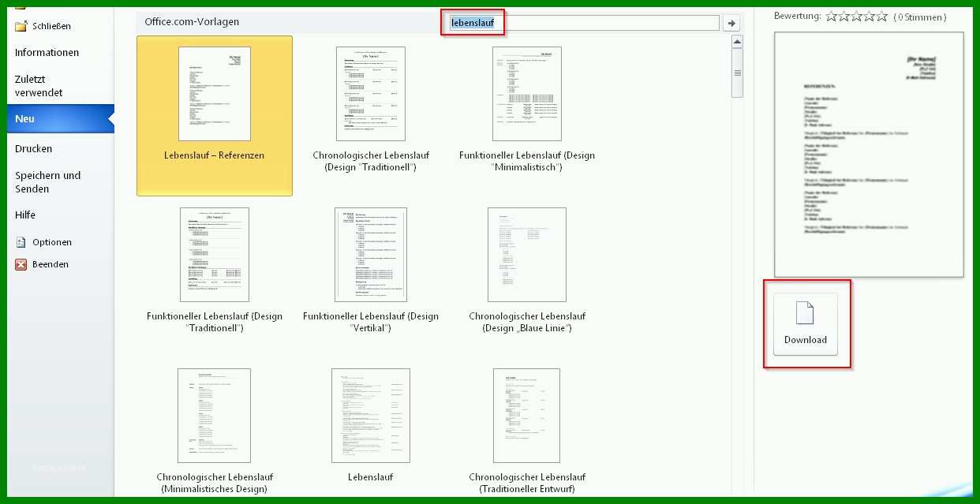
Task: Click the first rating star under Bewertung
Action: coord(831,16)
